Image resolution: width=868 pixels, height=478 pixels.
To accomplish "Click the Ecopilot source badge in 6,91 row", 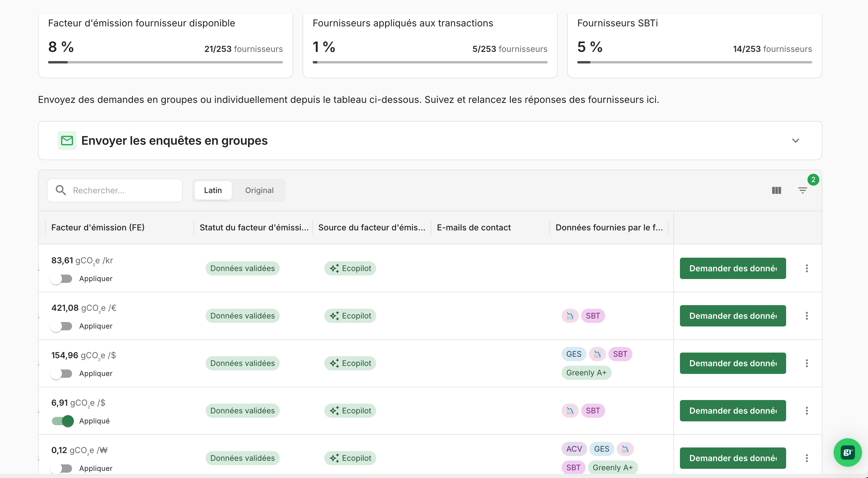I will 350,411.
